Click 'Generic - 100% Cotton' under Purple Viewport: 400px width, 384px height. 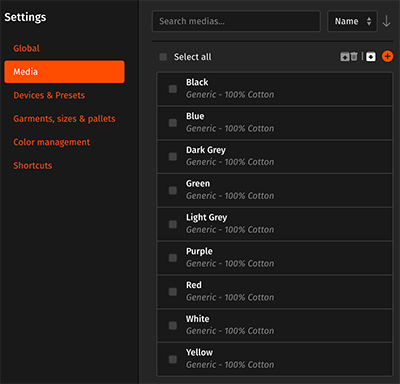[230, 263]
